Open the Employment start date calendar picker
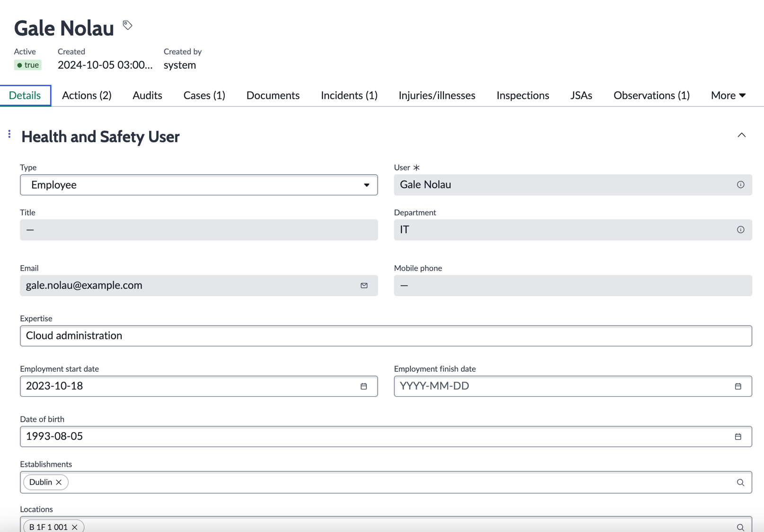Screen dimensions: 764x532 [x=364, y=386]
